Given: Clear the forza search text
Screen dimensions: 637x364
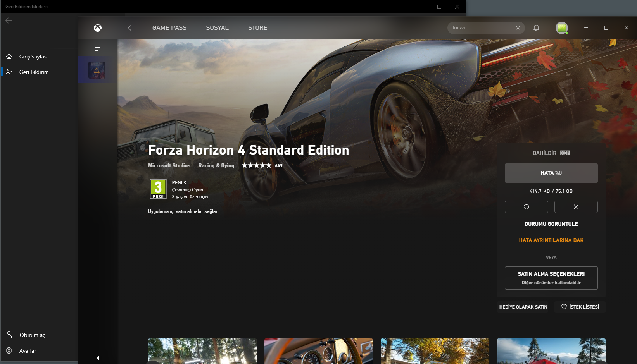Looking at the screenshot, I should point(518,28).
